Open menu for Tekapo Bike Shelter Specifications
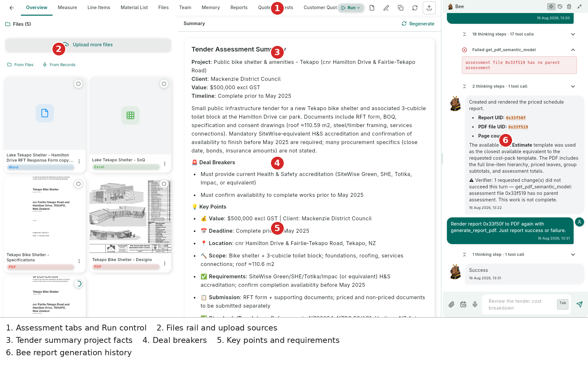Viewport: 588px width, 366px height. (79, 261)
